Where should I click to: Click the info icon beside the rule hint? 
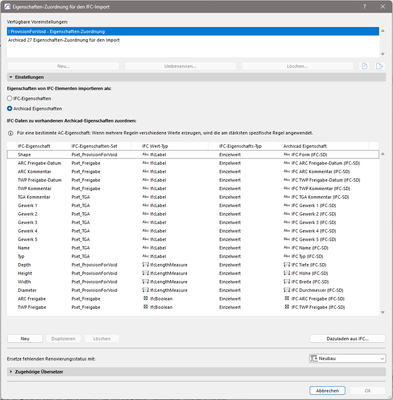(11, 133)
